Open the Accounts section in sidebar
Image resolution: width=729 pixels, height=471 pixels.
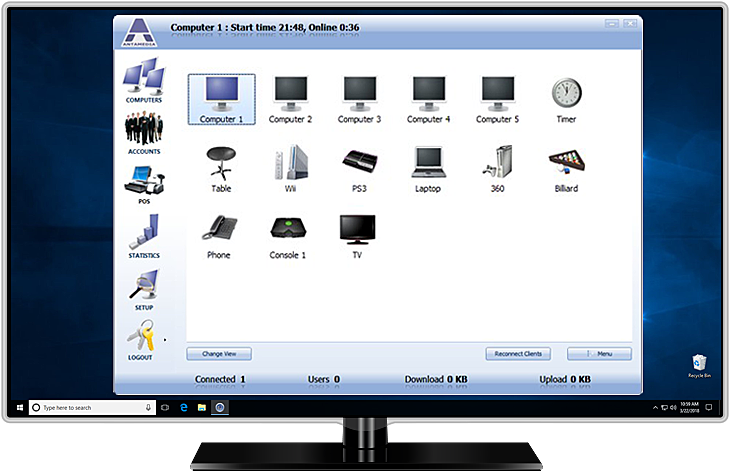coord(144,131)
